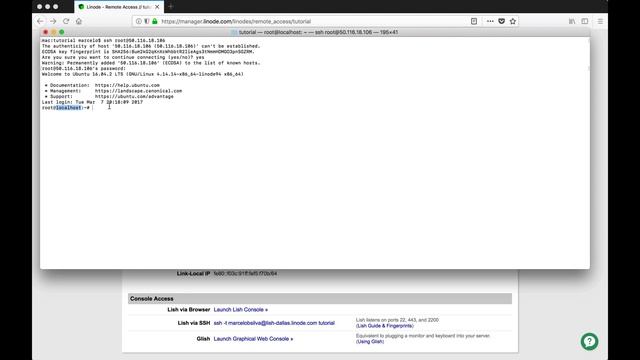Click the Link-Local IP address value

245,273
